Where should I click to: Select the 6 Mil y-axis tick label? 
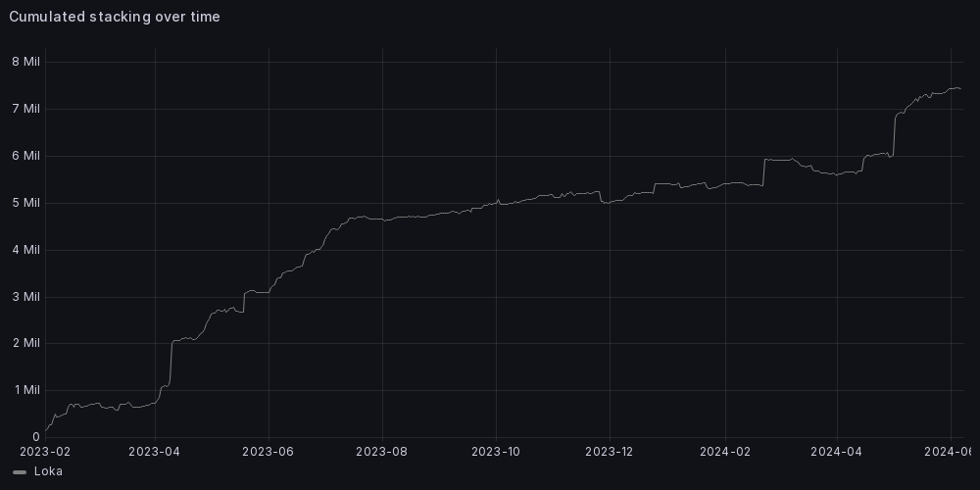point(25,156)
